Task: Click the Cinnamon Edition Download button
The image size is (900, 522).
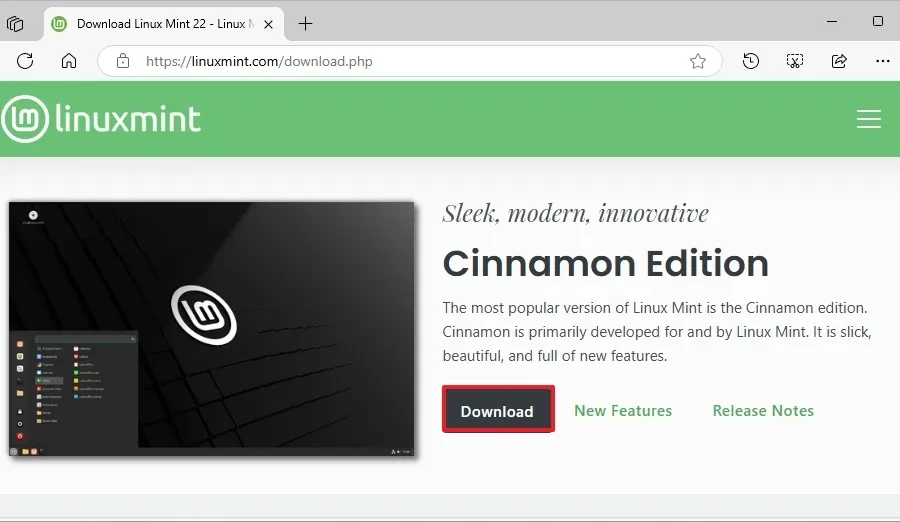Action: (x=498, y=409)
